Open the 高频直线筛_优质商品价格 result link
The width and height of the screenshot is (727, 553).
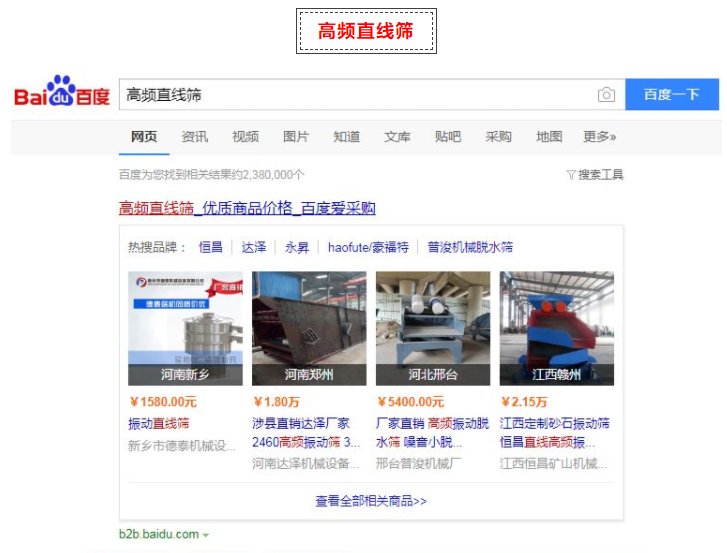click(247, 208)
